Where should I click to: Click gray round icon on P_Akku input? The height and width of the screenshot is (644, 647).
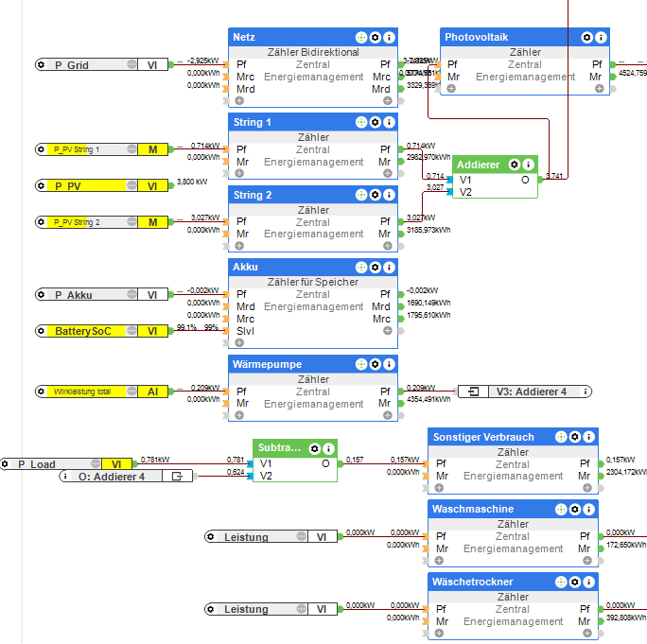click(x=131, y=294)
